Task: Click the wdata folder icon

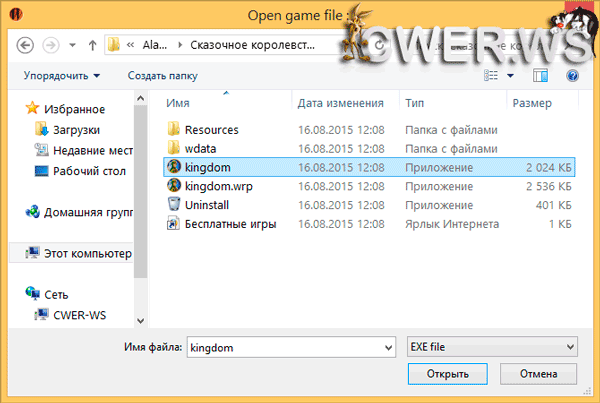Action: point(173,148)
